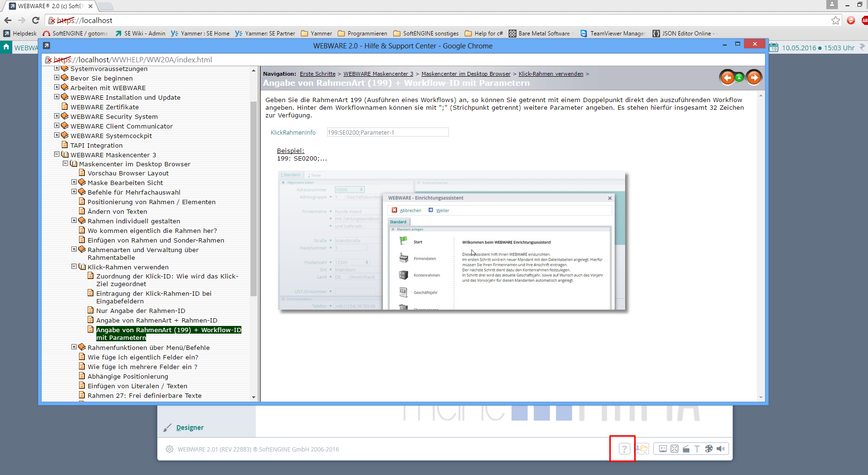
Task: Click the text 'T' icon in footer
Action: click(697, 449)
